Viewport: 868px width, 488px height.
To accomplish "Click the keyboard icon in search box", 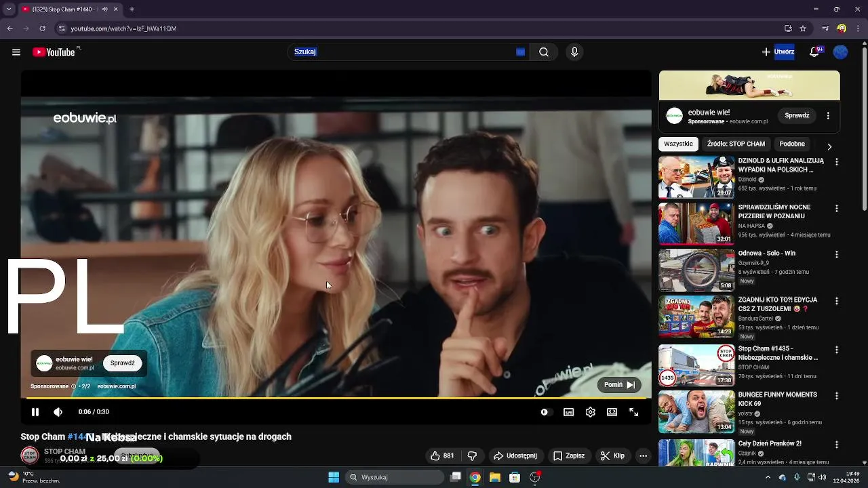I will click(520, 52).
